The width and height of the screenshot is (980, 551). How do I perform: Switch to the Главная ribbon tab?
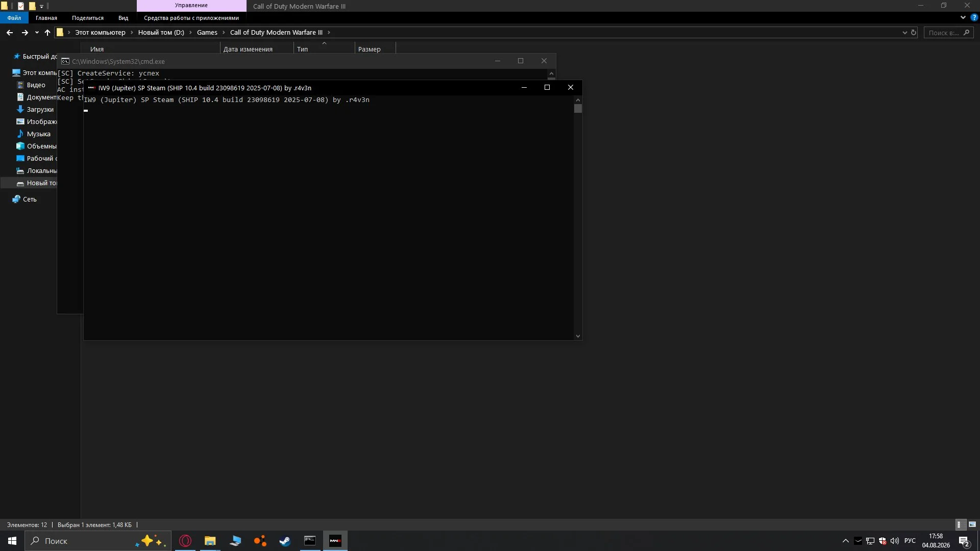[x=46, y=18]
